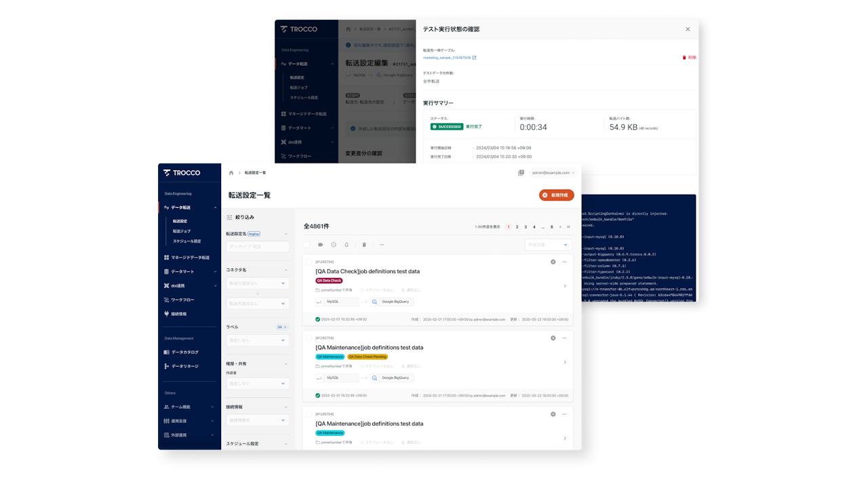The image size is (868, 488).
Task: Check the QA Data Check job checkbox
Action: click(x=309, y=262)
